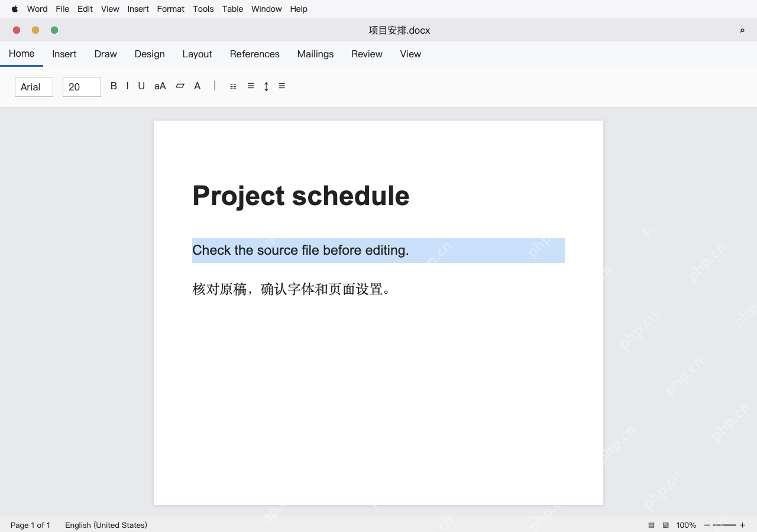Click the Project schedule heading

tap(301, 196)
